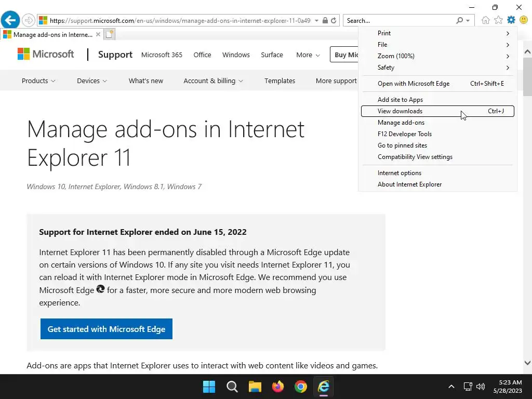The width and height of the screenshot is (532, 399).
Task: Click the Microsoft favicon in address bar
Action: (43, 20)
